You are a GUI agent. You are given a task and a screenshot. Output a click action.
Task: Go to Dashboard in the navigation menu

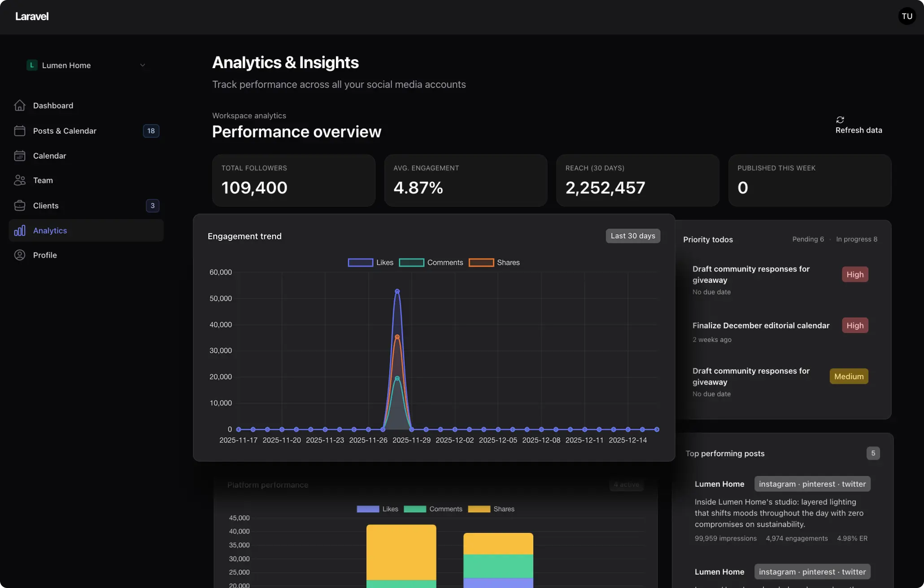tap(53, 105)
